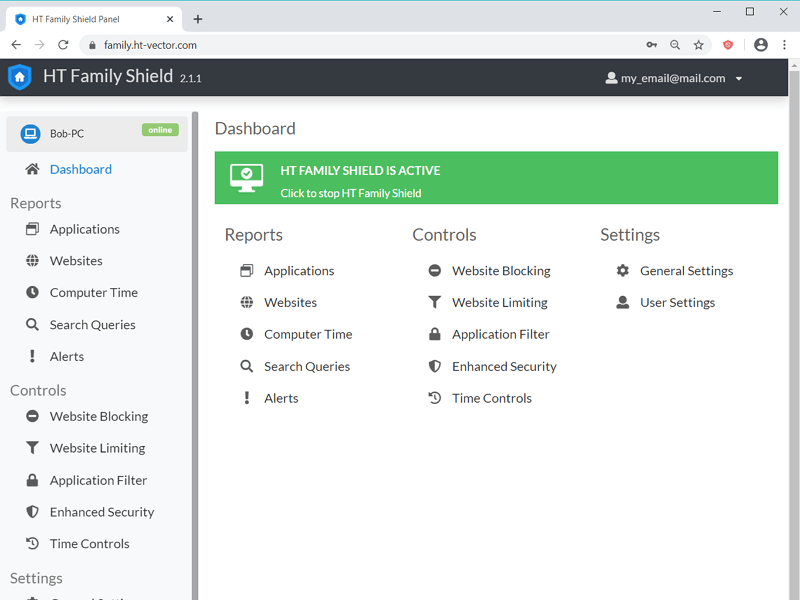Viewport: 800px width, 600px height.
Task: Go to Website Limiting in sidebar
Action: pyautogui.click(x=97, y=448)
